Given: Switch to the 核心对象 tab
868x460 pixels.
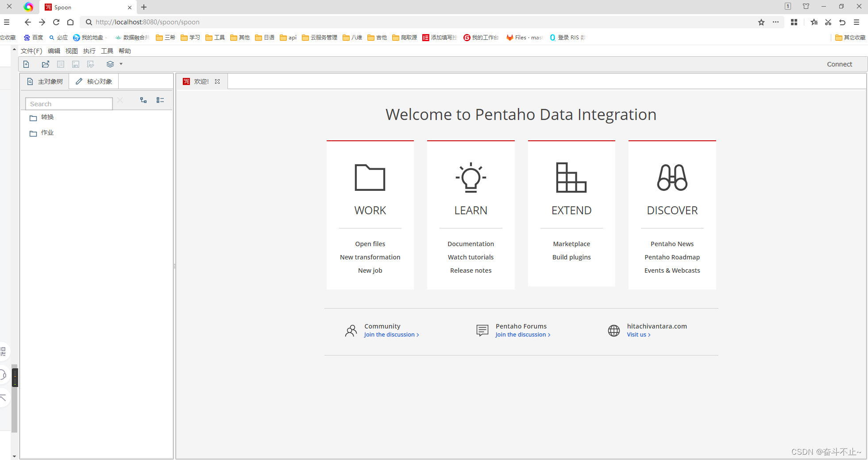Looking at the screenshot, I should pyautogui.click(x=94, y=81).
